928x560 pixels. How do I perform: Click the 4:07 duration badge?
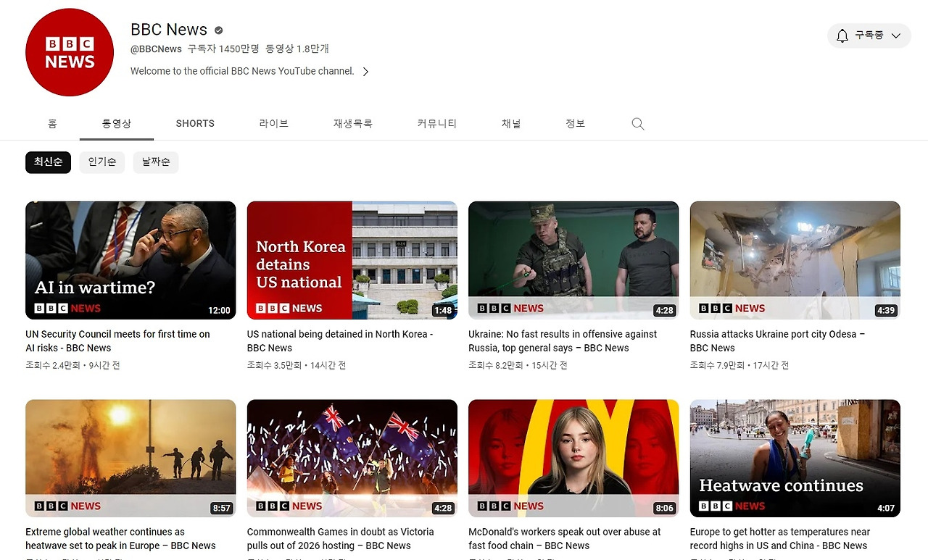coord(886,508)
